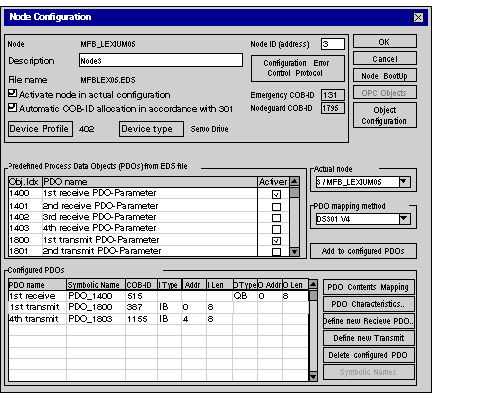Click the down arrow of configured PDOs scrollbar
490x400 pixels.
[313, 377]
